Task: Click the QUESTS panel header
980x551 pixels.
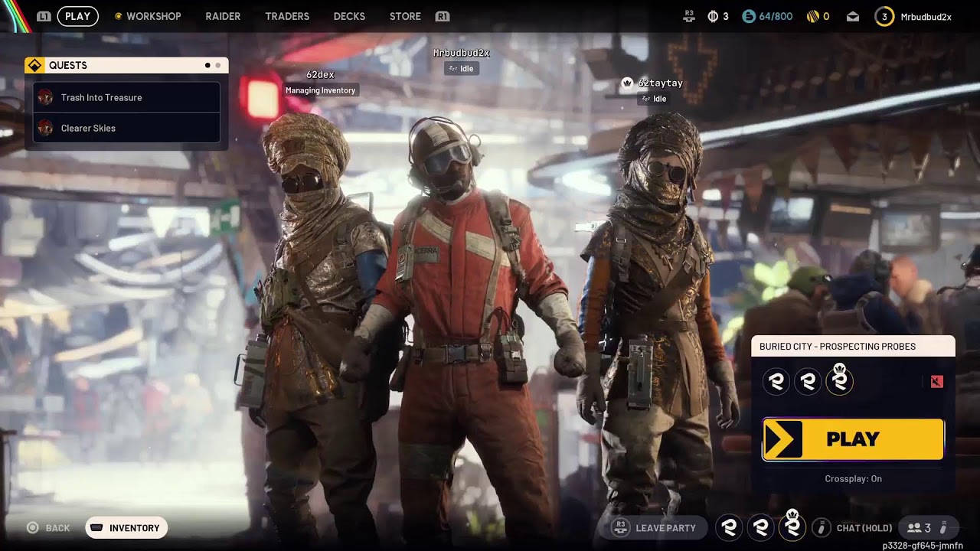Action: coord(126,65)
